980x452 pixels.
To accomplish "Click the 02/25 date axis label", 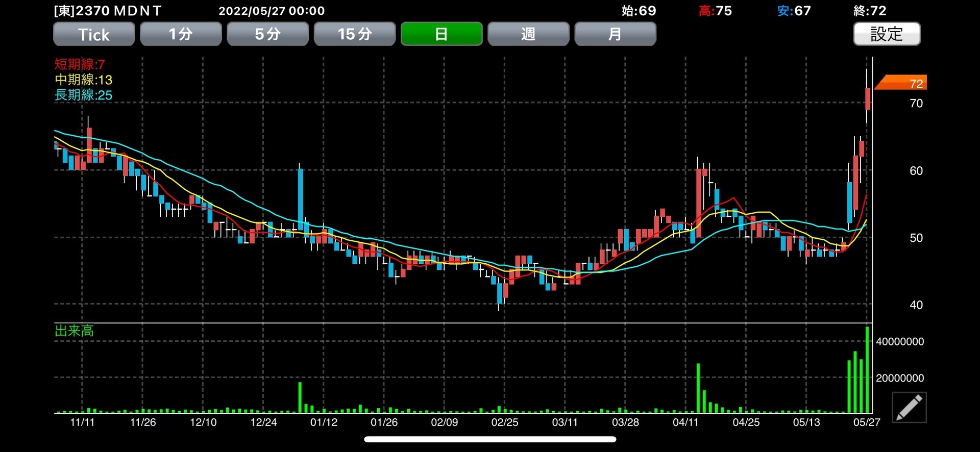I will point(504,422).
